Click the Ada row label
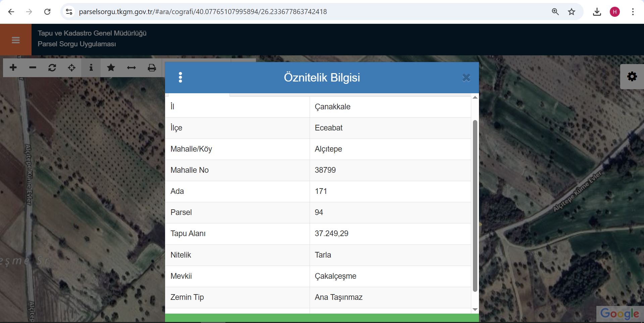Image resolution: width=644 pixels, height=323 pixels. [177, 191]
